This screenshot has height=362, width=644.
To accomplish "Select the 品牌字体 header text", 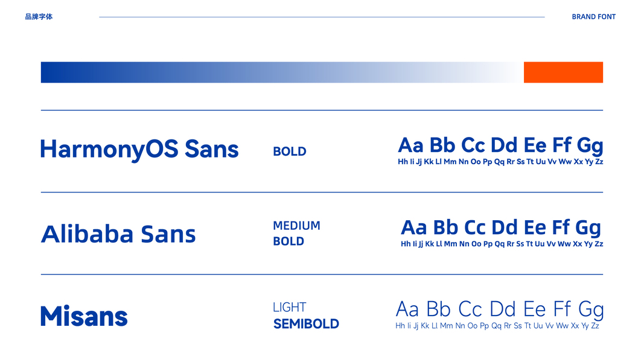I will [39, 17].
